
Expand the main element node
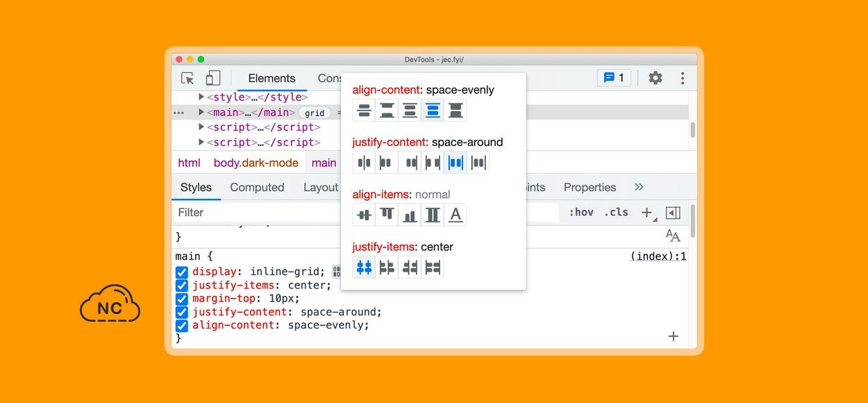pyautogui.click(x=201, y=112)
